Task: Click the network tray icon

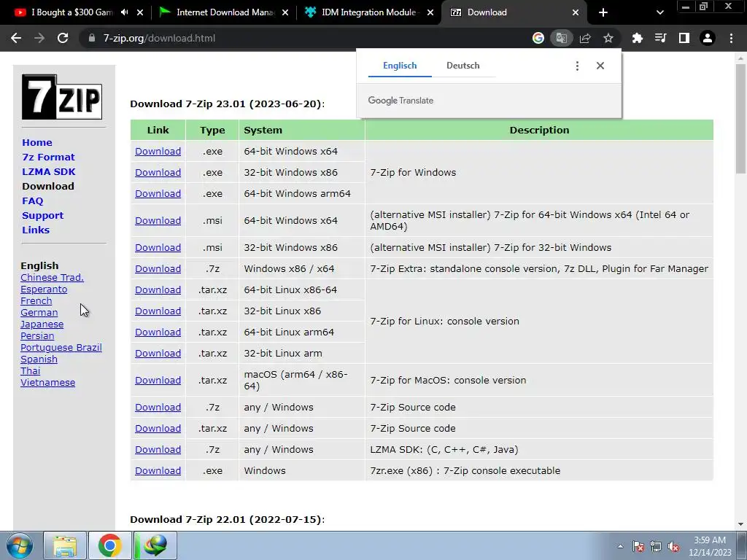Action: (656, 546)
